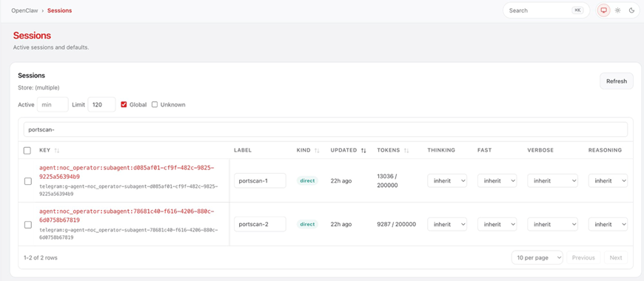
Task: Select the portscan-1 row checkbox
Action: coord(28,181)
